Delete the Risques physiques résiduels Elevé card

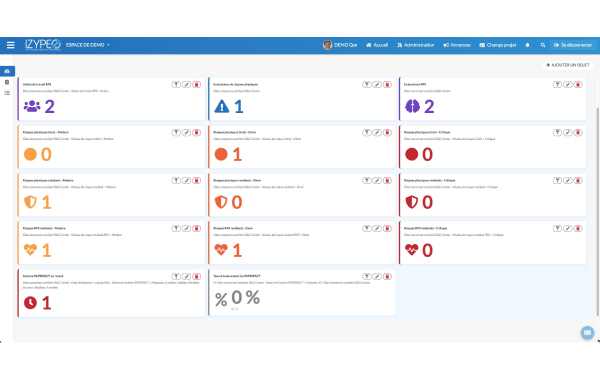(387, 181)
